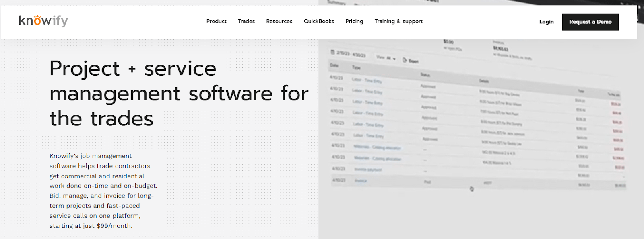
Task: Click the Date column header
Action: tap(334, 65)
